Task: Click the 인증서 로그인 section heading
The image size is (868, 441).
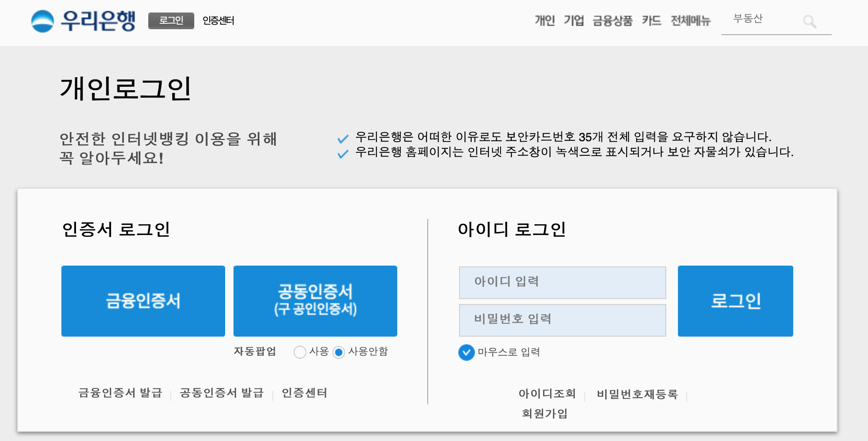Action: 116,229
